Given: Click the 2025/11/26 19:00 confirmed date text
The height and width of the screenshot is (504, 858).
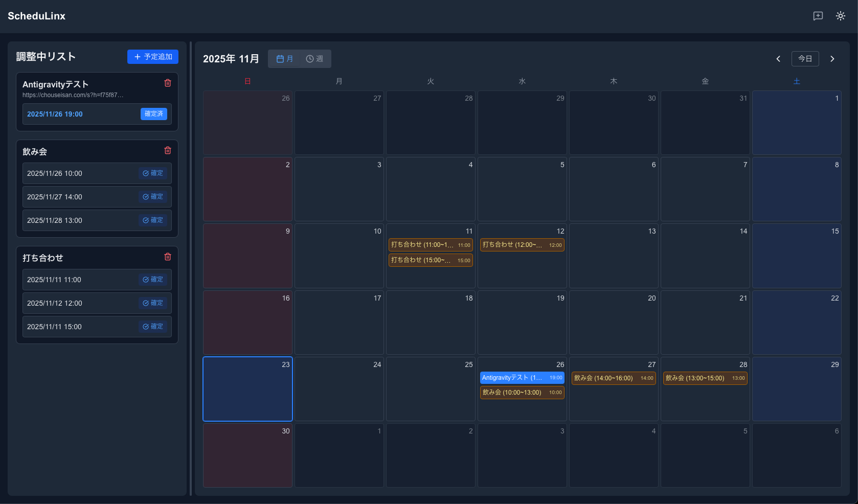Looking at the screenshot, I should tap(55, 114).
